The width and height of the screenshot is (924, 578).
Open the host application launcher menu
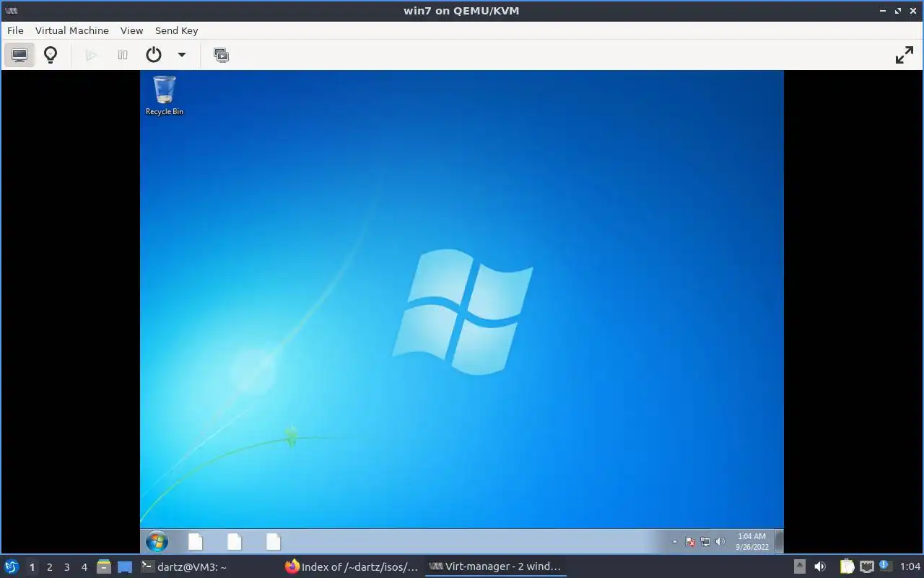coord(11,566)
